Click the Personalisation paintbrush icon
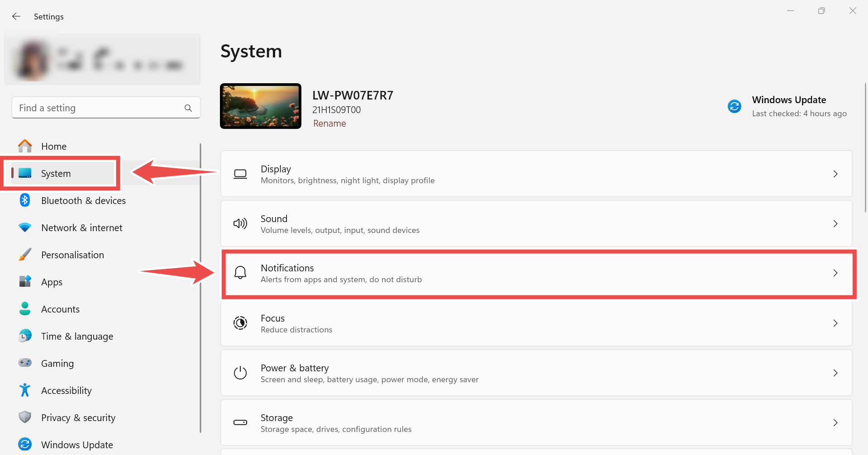This screenshot has height=455, width=868. click(x=25, y=255)
